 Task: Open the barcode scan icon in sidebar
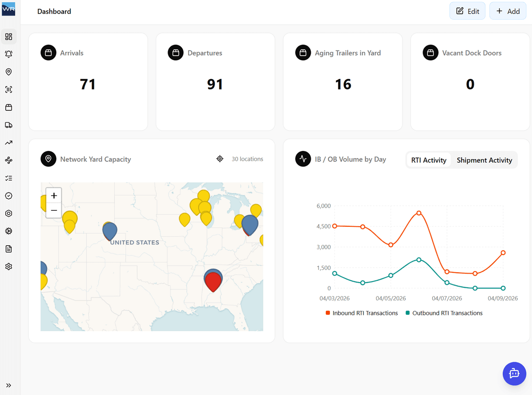pos(8,89)
